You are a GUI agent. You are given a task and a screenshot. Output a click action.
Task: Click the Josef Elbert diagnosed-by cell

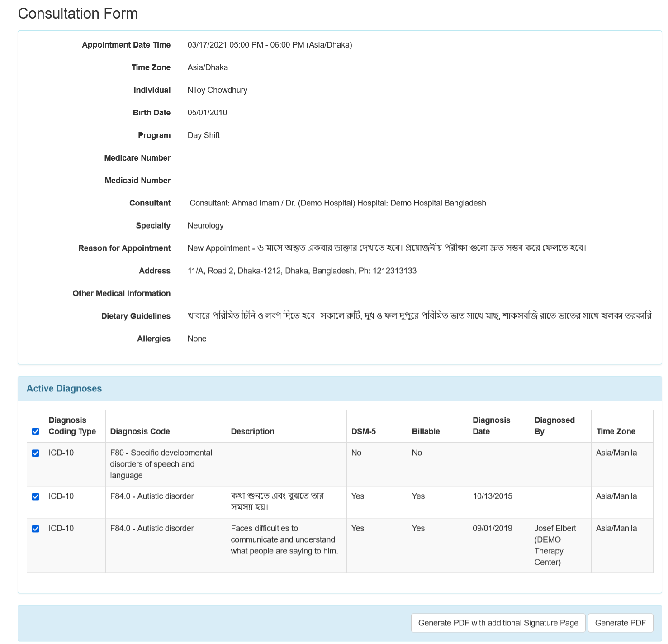pos(555,545)
